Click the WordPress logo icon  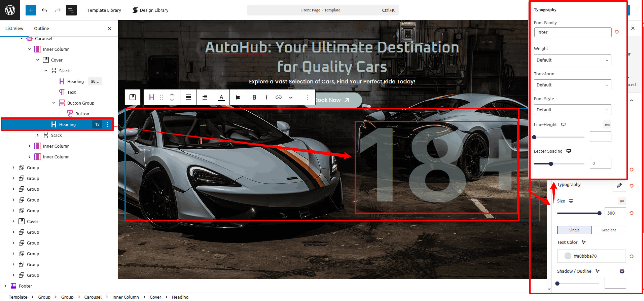point(10,10)
